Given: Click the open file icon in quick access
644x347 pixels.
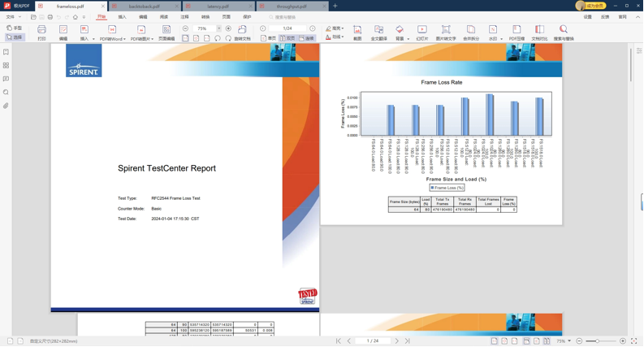Looking at the screenshot, I should point(33,17).
